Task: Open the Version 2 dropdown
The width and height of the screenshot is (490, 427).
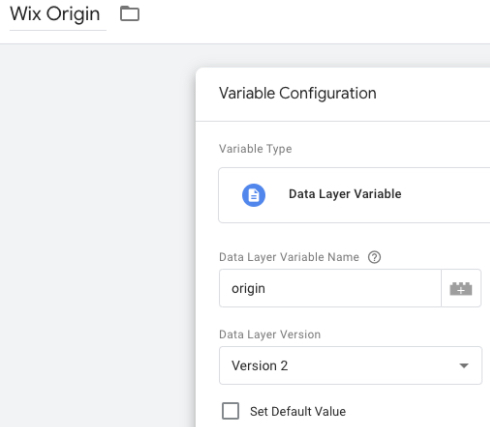Action: (350, 366)
